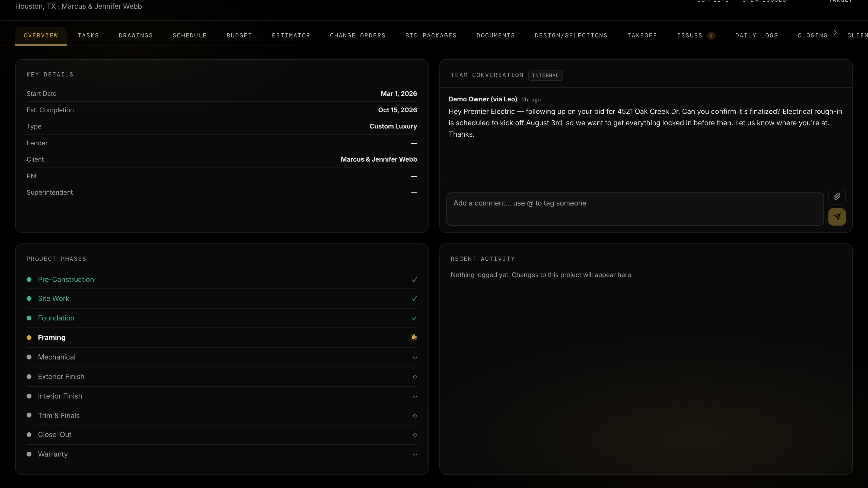Go to the Schedule tab
The image size is (868, 488).
[190, 36]
